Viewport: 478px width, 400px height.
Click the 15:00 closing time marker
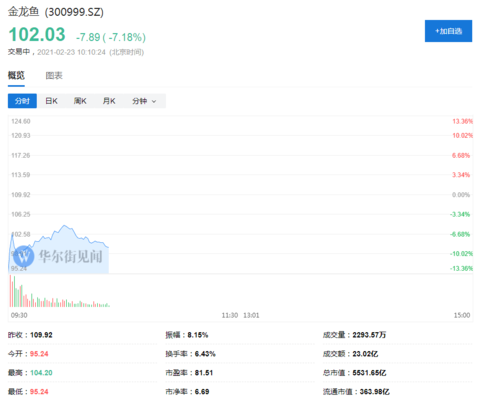click(x=462, y=315)
